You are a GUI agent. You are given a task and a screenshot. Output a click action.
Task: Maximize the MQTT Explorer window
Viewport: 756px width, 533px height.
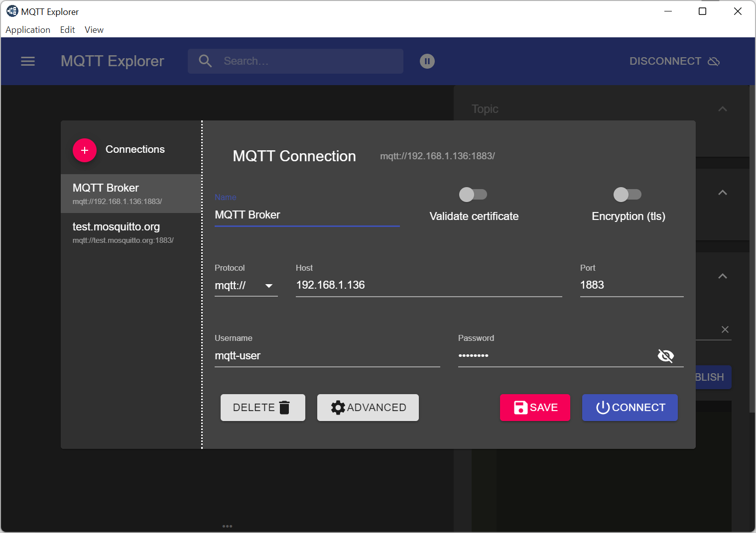pyautogui.click(x=703, y=11)
